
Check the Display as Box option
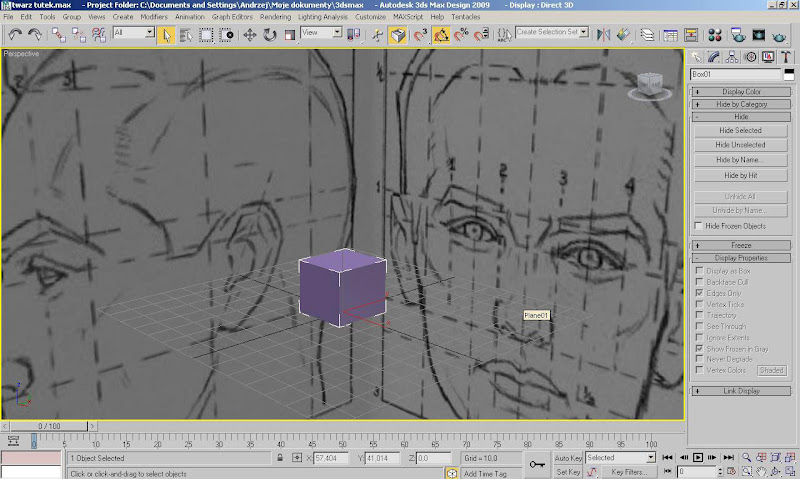pyautogui.click(x=698, y=271)
